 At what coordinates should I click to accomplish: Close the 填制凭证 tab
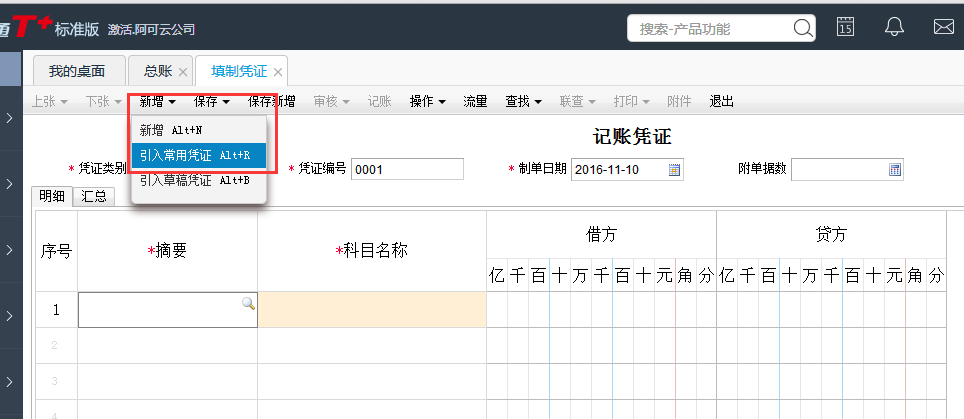pos(278,72)
